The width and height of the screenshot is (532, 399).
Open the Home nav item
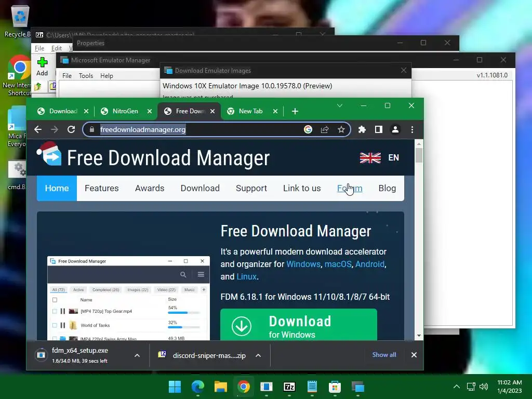click(57, 188)
